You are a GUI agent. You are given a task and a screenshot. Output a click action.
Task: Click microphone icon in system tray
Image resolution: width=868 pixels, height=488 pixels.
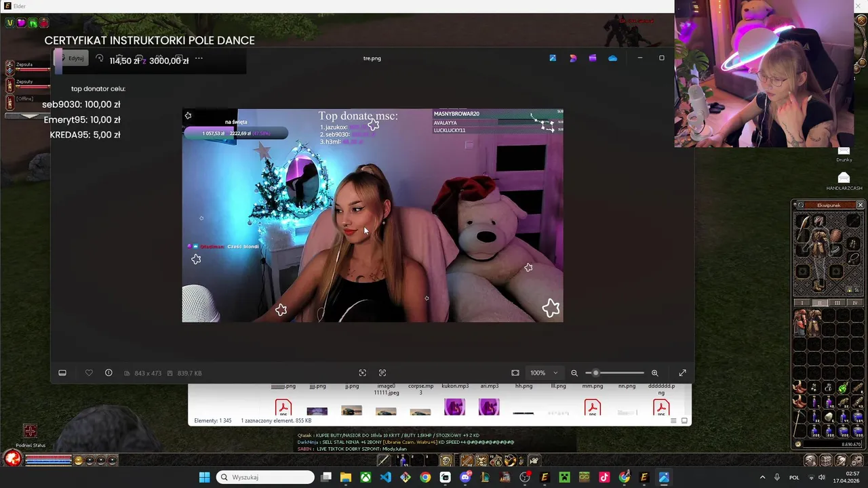pos(777,477)
